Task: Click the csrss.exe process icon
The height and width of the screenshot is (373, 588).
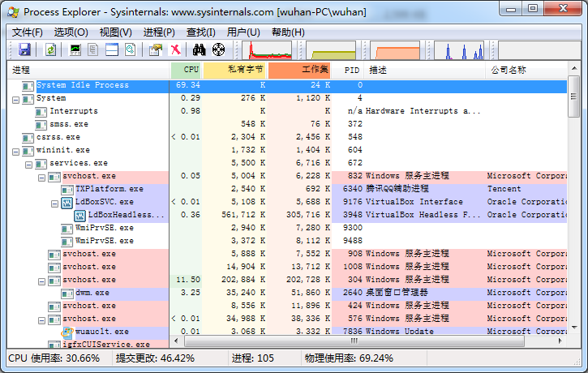Action: [28, 138]
